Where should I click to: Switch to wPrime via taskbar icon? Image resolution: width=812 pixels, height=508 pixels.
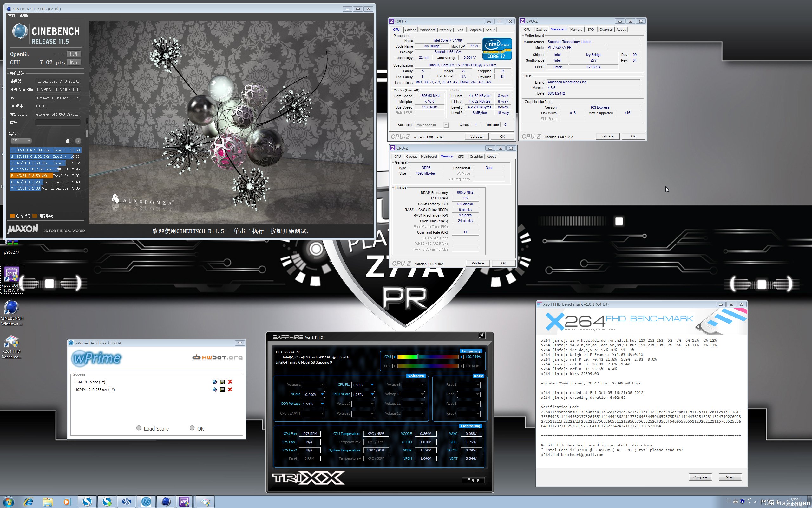[x=146, y=502]
